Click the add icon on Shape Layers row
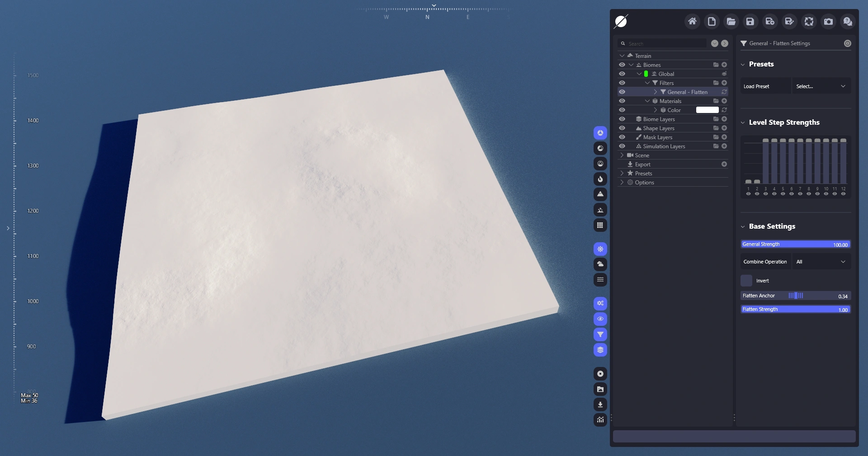868x456 pixels. pyautogui.click(x=724, y=128)
